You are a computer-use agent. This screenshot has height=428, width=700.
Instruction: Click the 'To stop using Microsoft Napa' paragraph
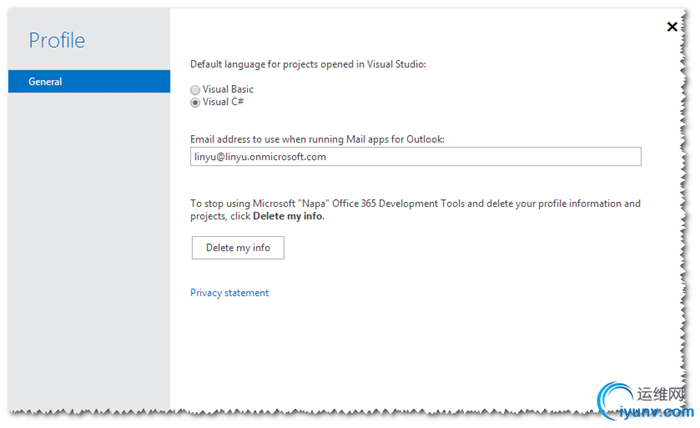tap(415, 210)
